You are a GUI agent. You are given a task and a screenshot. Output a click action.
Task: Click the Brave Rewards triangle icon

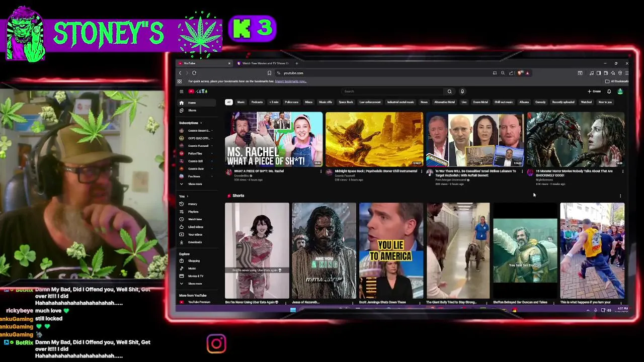point(527,73)
